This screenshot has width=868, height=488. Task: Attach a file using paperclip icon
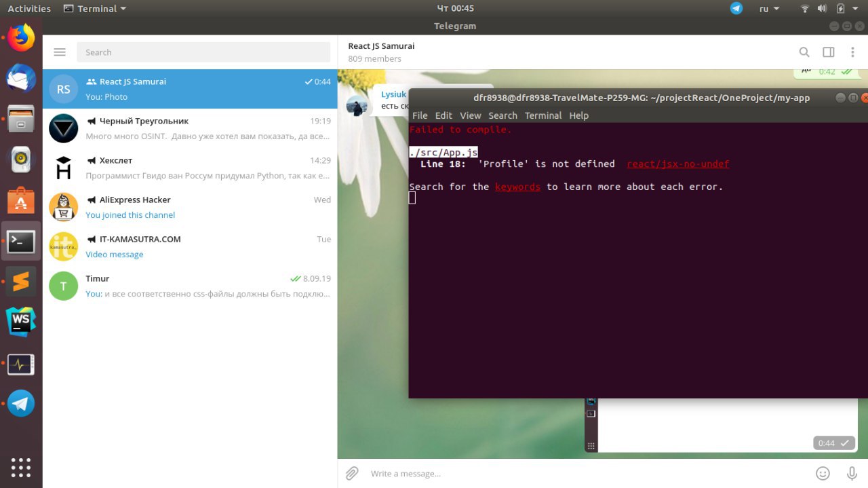tap(352, 473)
